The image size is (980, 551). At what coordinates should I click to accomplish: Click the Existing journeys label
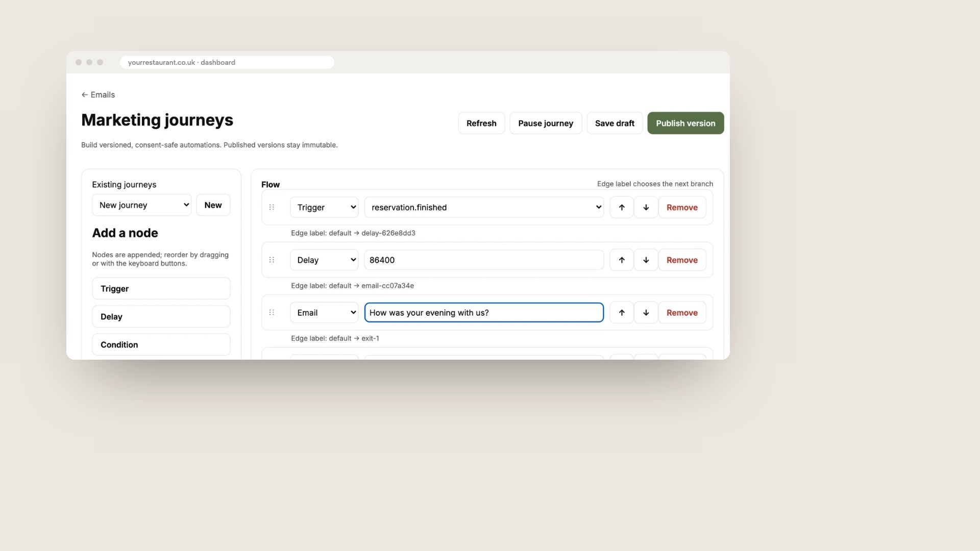point(124,184)
